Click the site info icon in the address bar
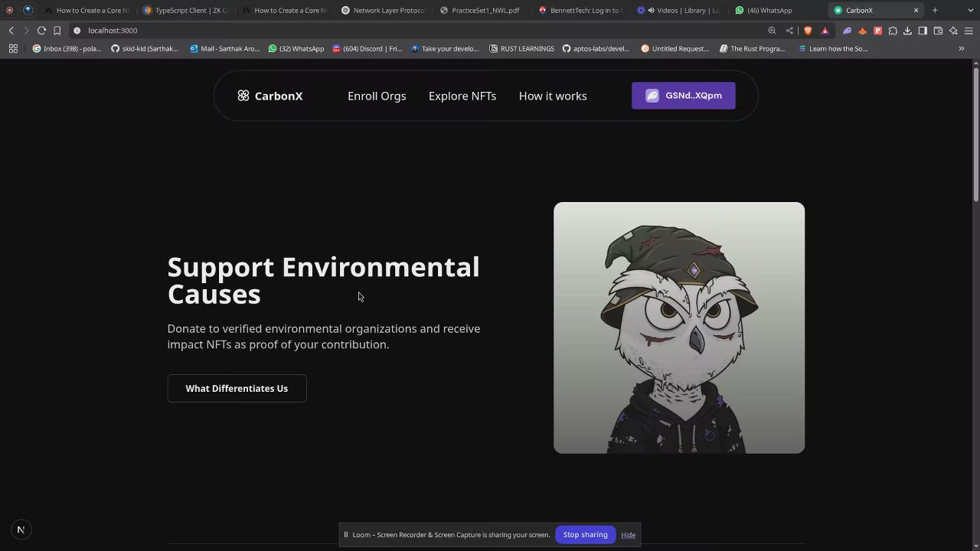 [x=77, y=31]
